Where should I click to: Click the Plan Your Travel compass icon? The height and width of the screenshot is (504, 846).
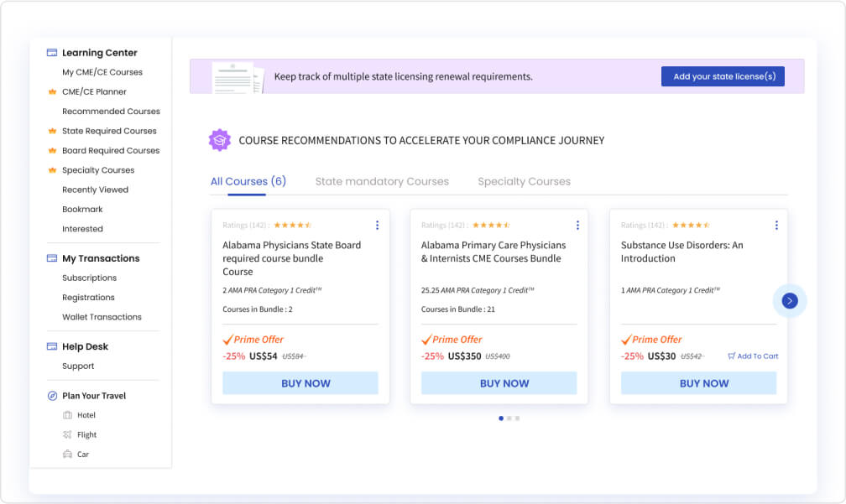click(52, 396)
